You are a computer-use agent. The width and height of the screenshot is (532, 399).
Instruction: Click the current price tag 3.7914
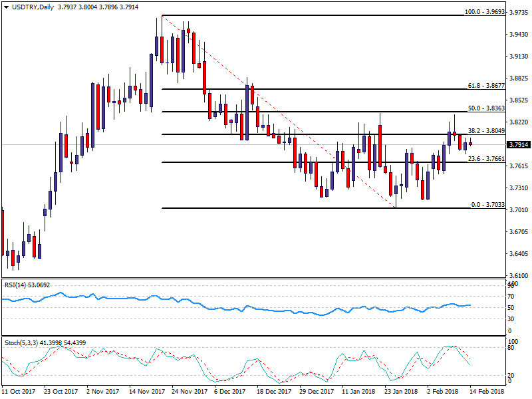click(518, 144)
